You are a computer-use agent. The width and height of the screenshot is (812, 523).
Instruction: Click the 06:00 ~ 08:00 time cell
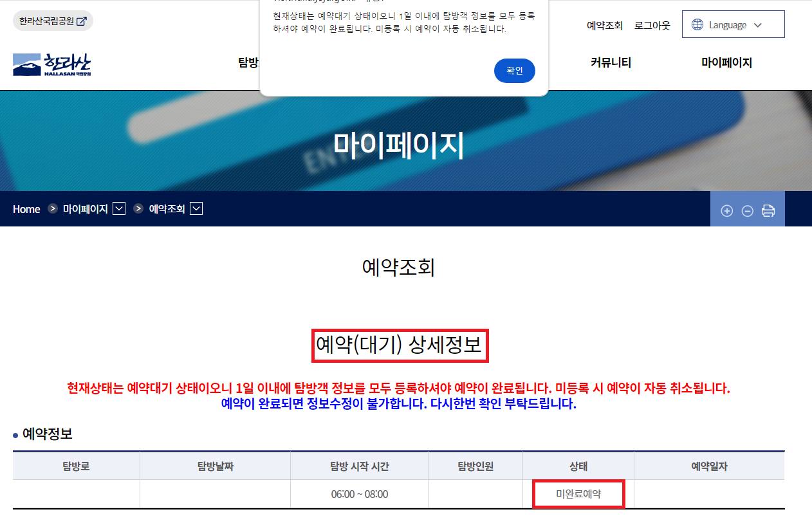359,494
